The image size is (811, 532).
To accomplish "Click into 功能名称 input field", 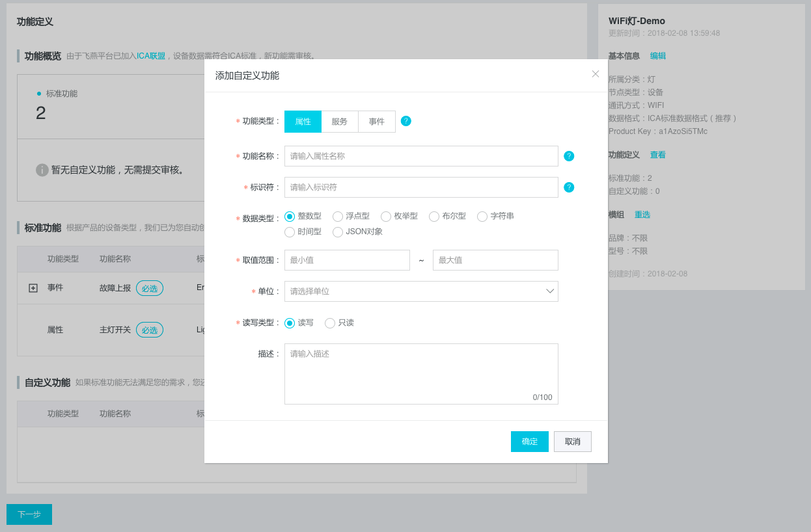I will click(420, 156).
